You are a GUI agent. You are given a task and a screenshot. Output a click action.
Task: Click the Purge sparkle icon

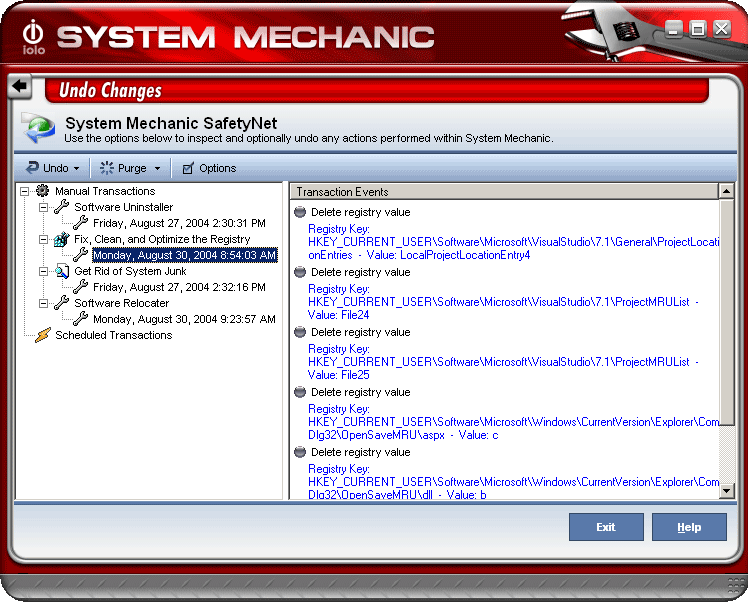106,167
